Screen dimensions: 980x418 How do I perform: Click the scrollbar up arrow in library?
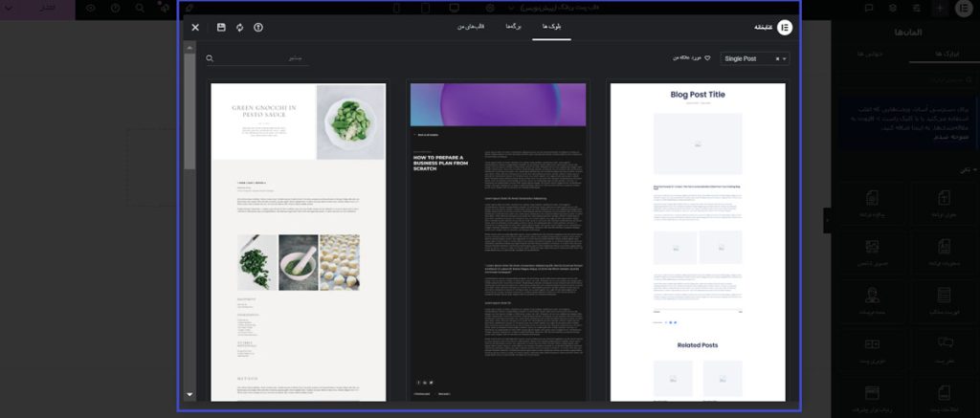[x=189, y=48]
